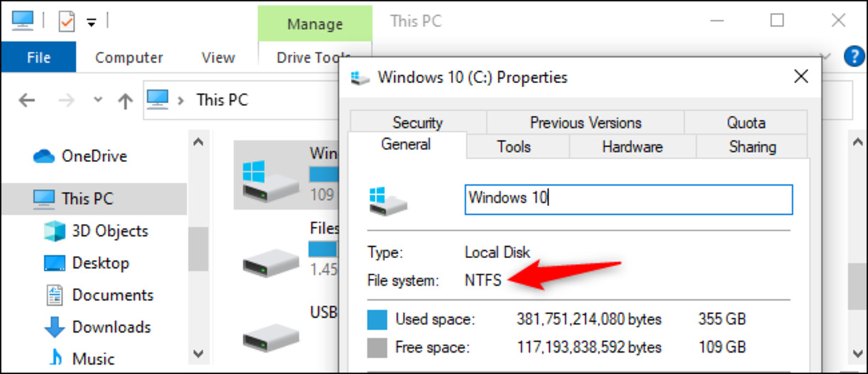The height and width of the screenshot is (374, 868).
Task: Open the Recent locations dropdown chevron
Action: (x=99, y=100)
